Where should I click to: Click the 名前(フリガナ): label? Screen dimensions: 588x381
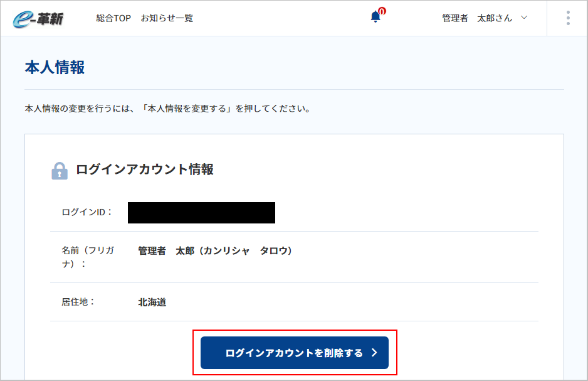pyautogui.click(x=88, y=257)
